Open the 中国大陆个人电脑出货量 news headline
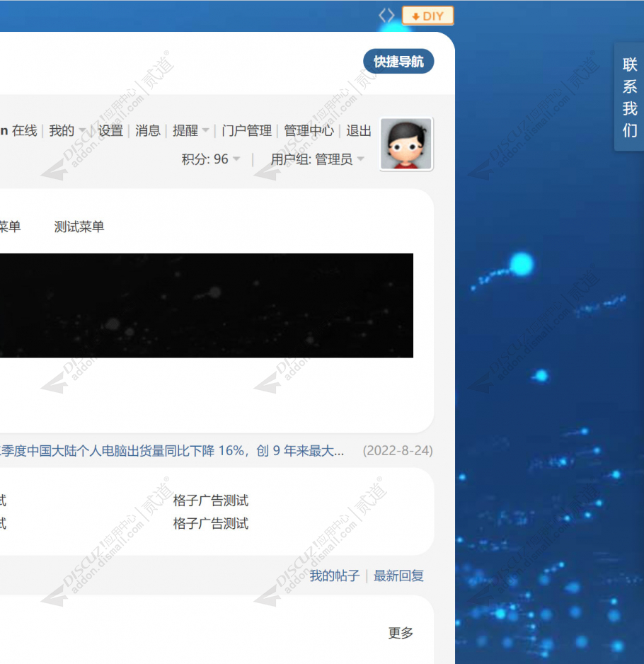 (x=171, y=450)
